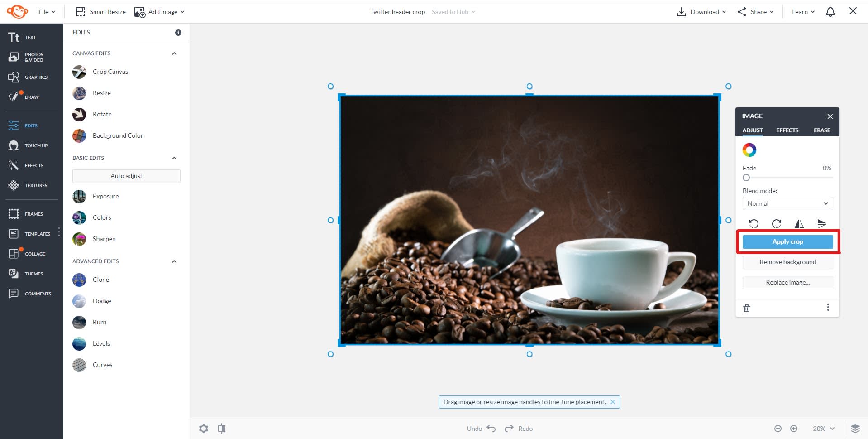Flip image vertically

(822, 223)
